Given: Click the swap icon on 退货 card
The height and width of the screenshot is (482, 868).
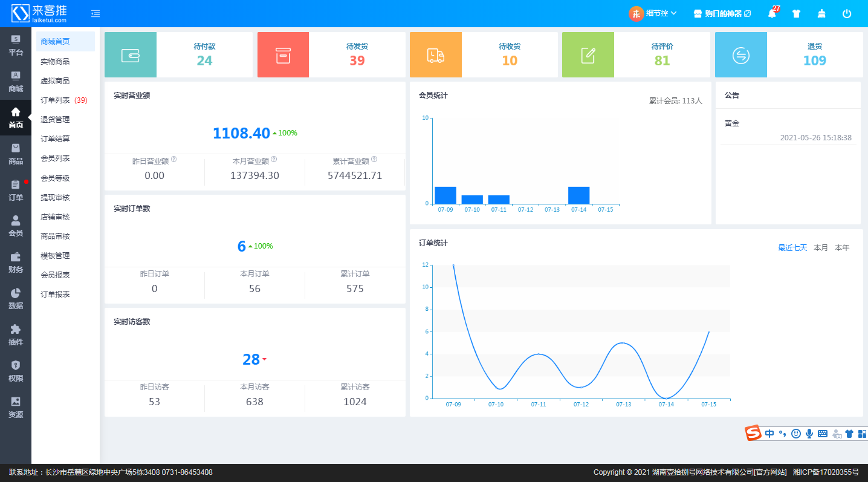Looking at the screenshot, I should (x=741, y=55).
